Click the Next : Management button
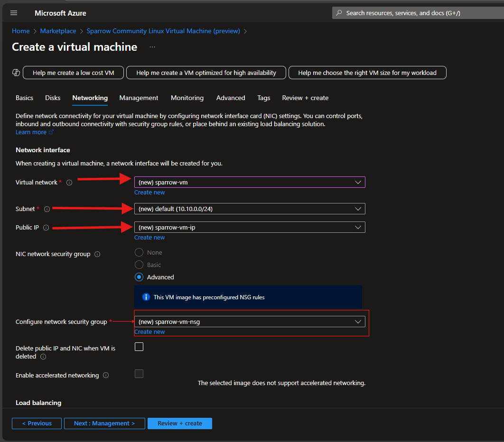The height and width of the screenshot is (442, 504). 104,424
